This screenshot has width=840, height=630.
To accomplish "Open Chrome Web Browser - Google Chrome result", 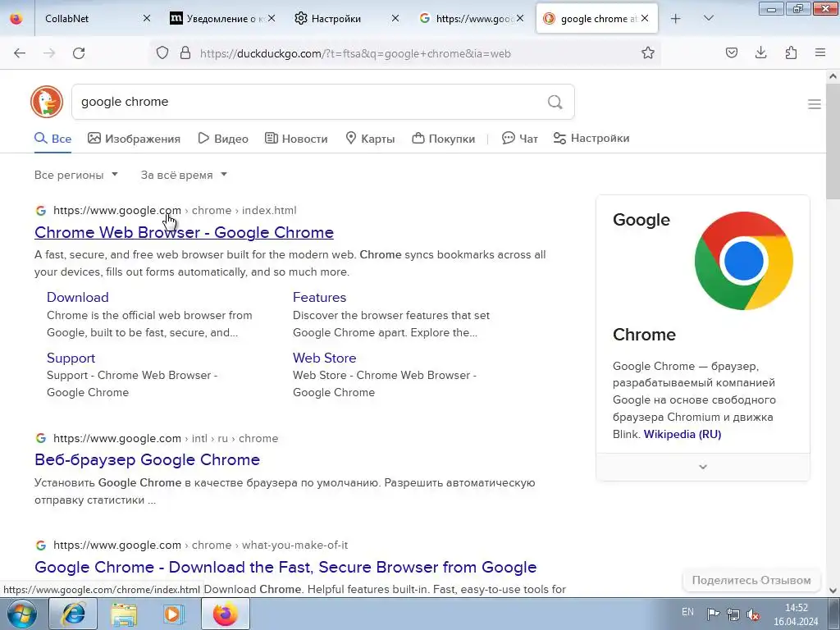I will 184,232.
